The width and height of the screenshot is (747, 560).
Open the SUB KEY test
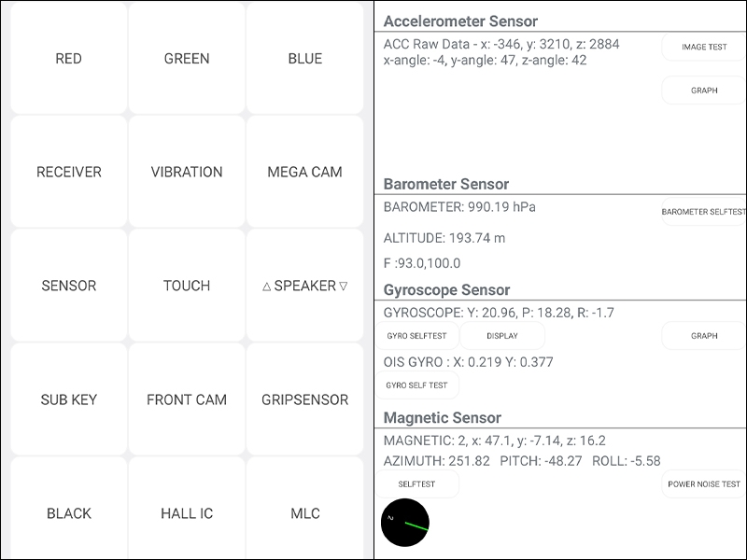pyautogui.click(x=68, y=399)
